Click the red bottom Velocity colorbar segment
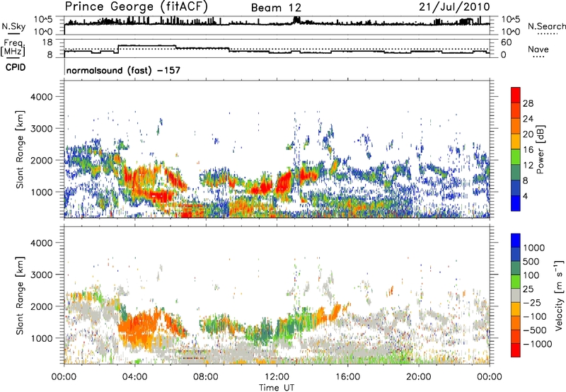Viewport: 566px width, 392px height. click(x=516, y=350)
